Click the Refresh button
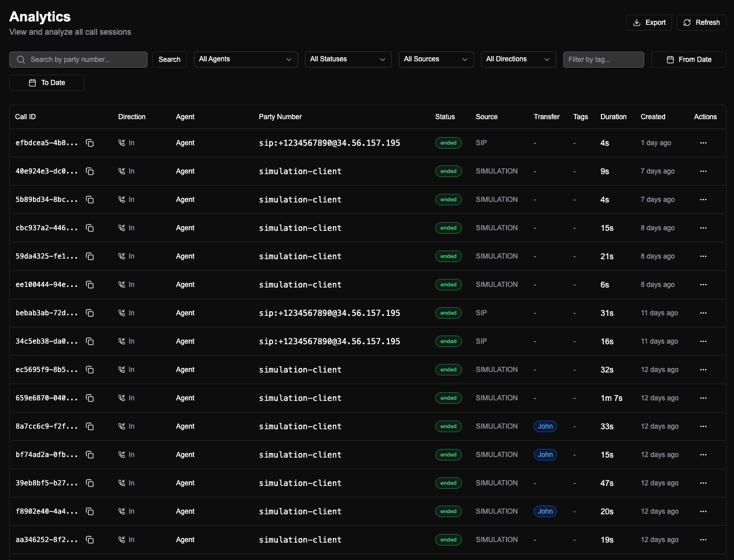Screen dimensions: 734x560 (x=701, y=22)
